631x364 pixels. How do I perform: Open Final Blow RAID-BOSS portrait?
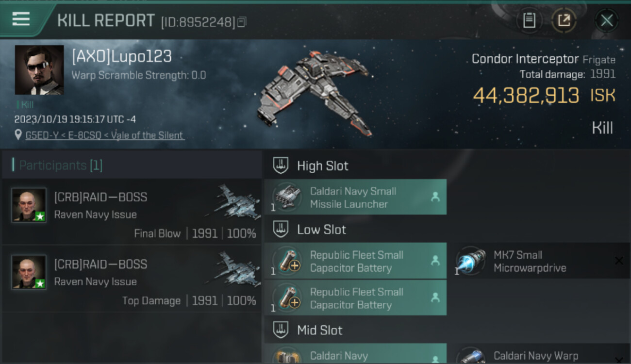click(29, 205)
